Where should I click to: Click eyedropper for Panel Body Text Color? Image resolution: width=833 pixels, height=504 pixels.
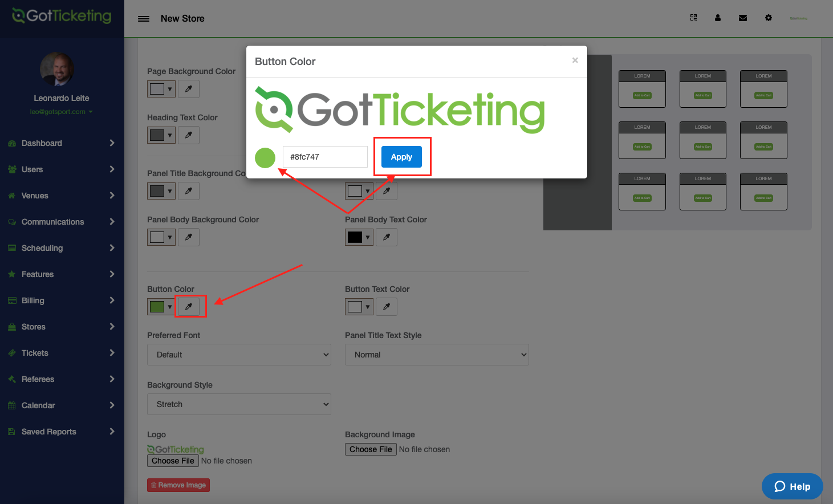pyautogui.click(x=387, y=237)
